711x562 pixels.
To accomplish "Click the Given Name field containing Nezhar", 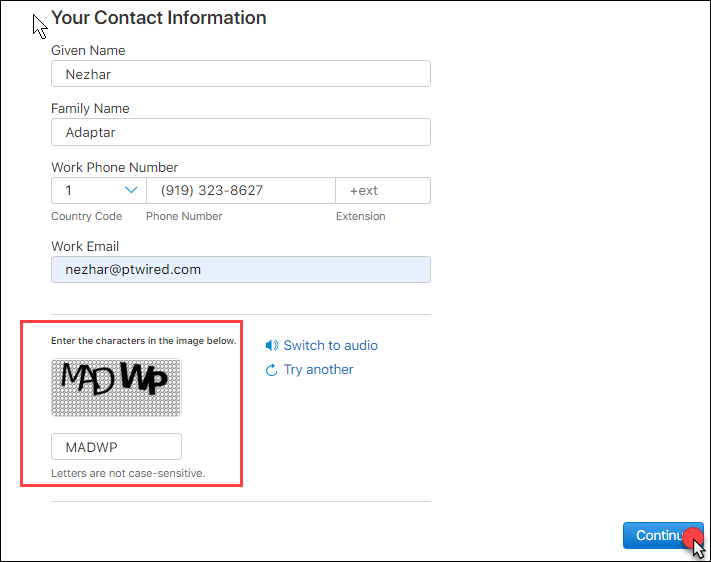I will (240, 74).
